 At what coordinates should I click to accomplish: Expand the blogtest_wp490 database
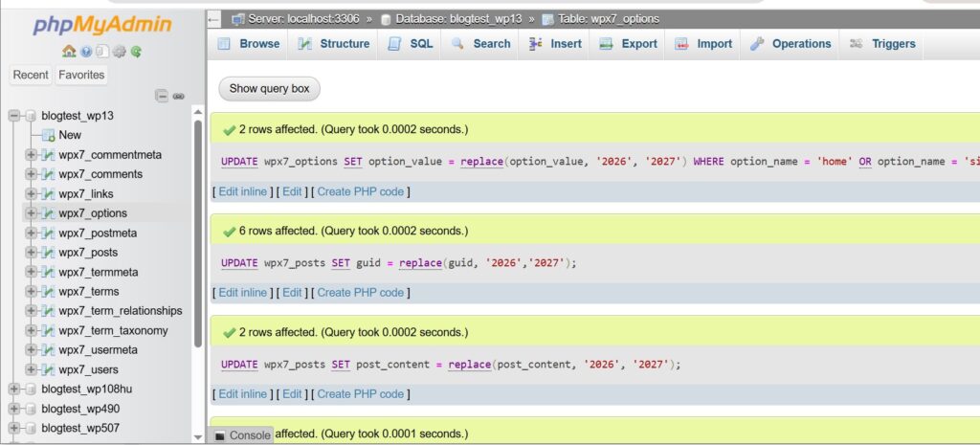coord(14,409)
